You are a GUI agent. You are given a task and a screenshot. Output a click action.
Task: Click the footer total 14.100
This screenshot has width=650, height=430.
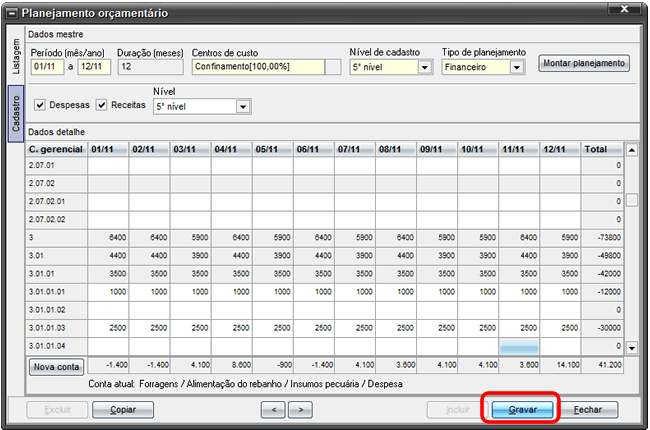click(568, 365)
